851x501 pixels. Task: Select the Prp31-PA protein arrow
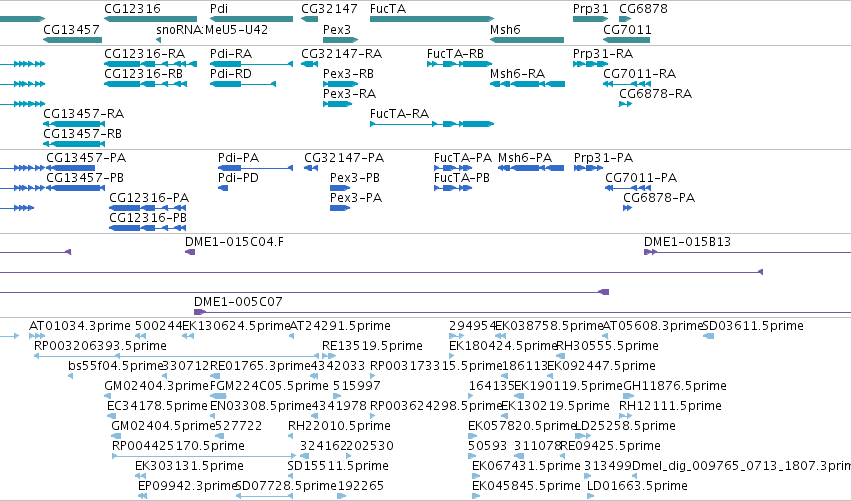[x=588, y=168]
